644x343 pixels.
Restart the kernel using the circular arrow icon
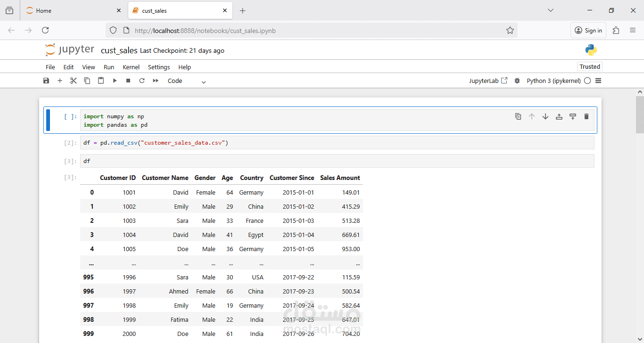[142, 81]
